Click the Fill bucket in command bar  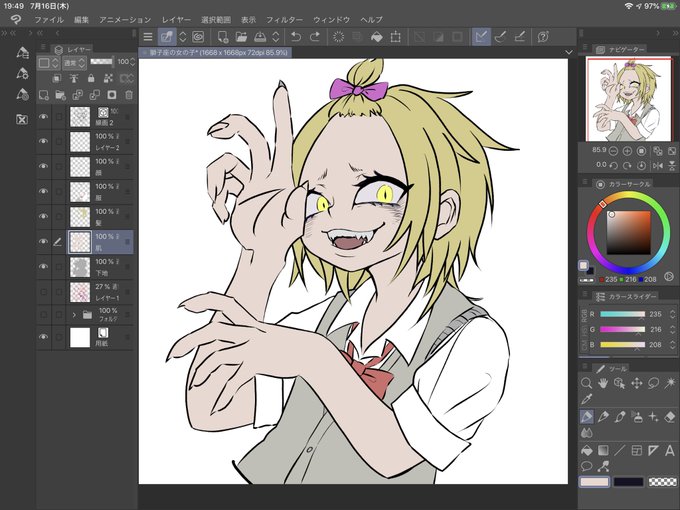pos(376,37)
